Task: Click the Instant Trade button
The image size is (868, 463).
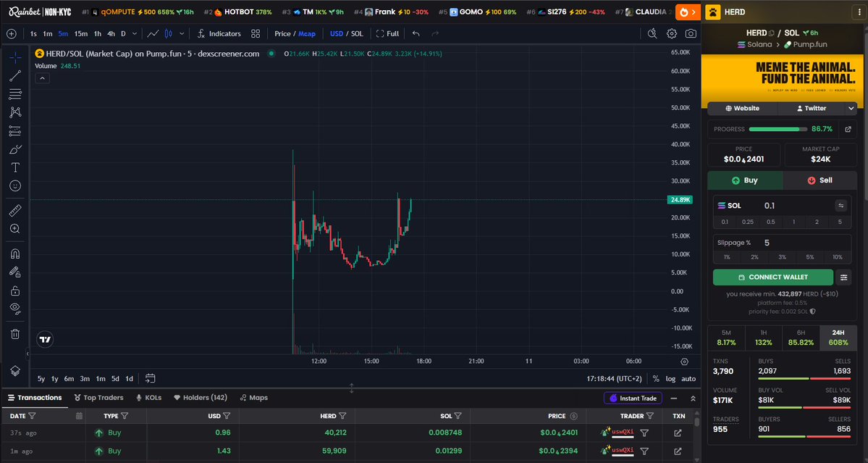Action: (x=633, y=399)
